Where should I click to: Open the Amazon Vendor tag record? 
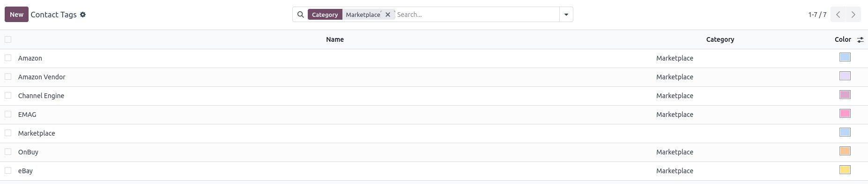[x=42, y=77]
